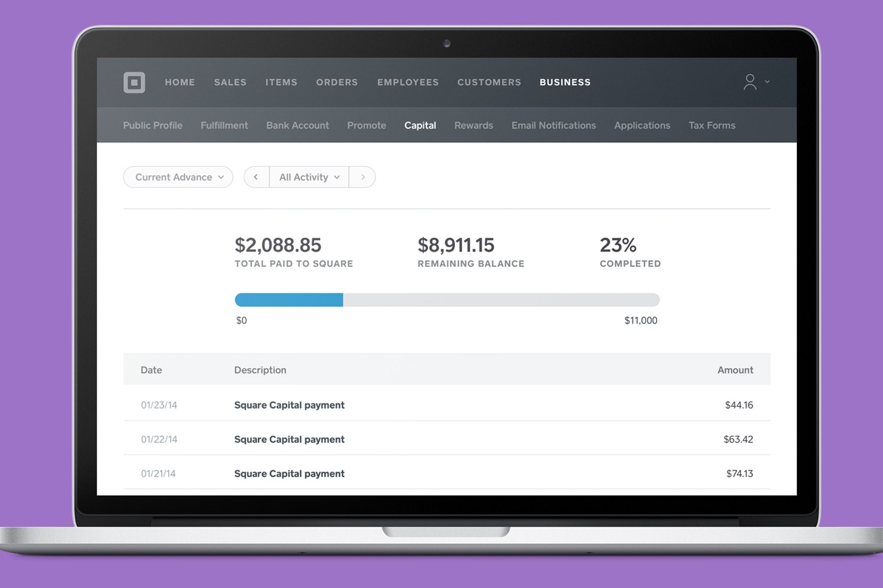Switch to the Bank Account tab

point(297,125)
